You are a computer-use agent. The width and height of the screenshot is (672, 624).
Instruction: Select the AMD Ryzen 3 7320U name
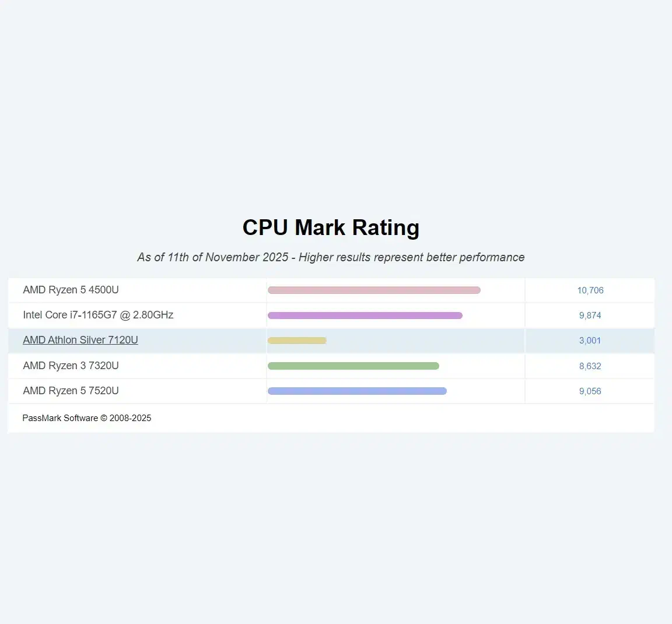point(71,366)
